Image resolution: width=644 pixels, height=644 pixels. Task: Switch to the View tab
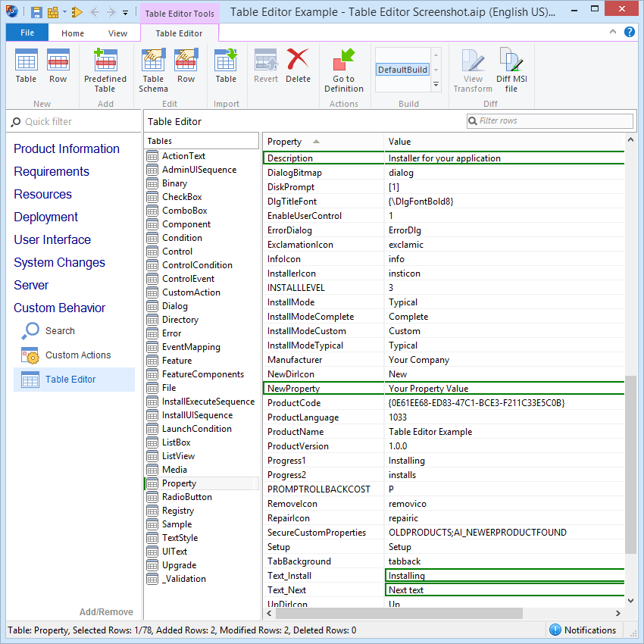click(x=117, y=33)
